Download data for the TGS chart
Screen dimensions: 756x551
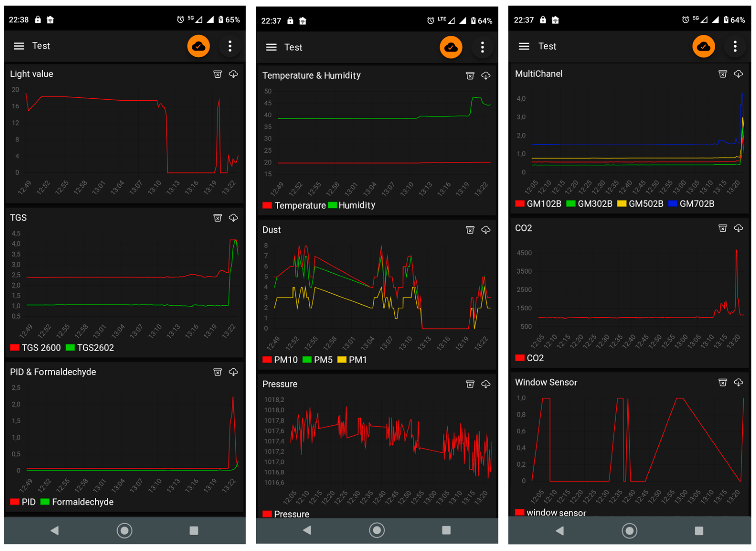pyautogui.click(x=233, y=218)
